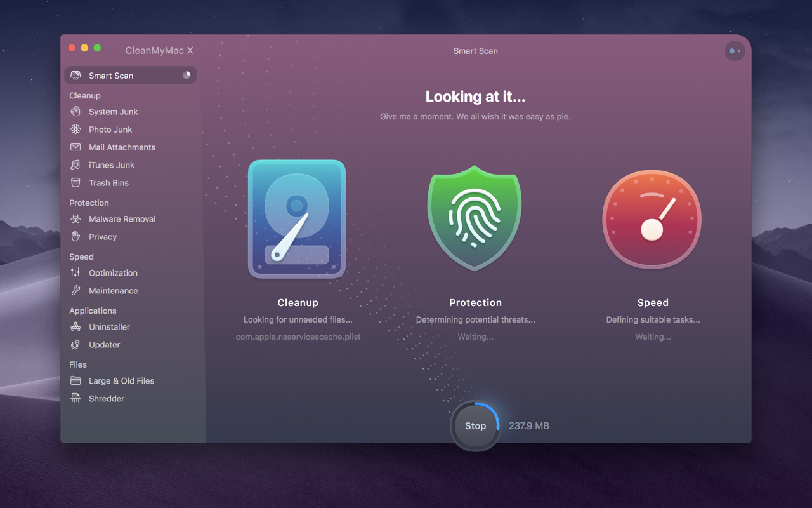Screen dimensions: 812x508
Task: Click the CleanMyMac X title text
Action: coord(159,51)
